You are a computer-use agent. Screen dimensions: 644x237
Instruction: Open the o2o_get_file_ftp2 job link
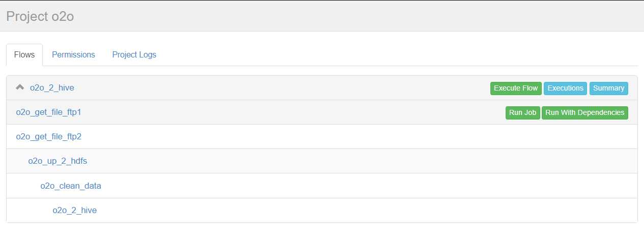click(x=49, y=137)
